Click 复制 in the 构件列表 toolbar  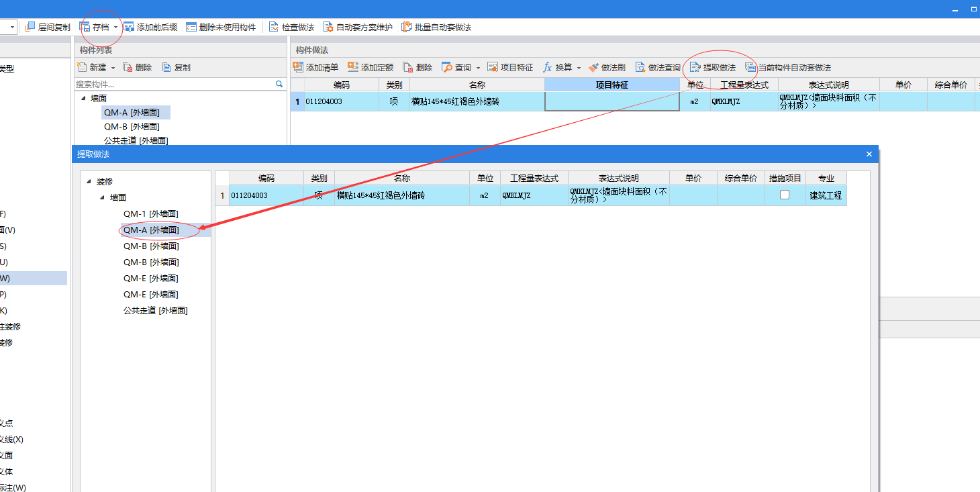pos(176,68)
